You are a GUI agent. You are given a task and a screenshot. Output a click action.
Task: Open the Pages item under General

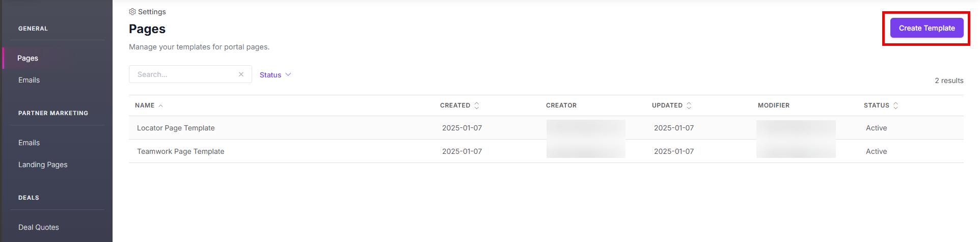click(x=57, y=58)
